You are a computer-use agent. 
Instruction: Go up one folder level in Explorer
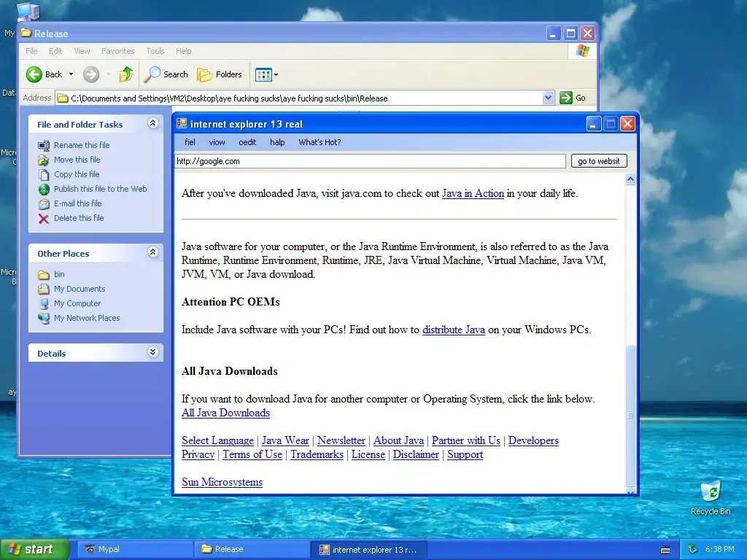click(x=126, y=74)
